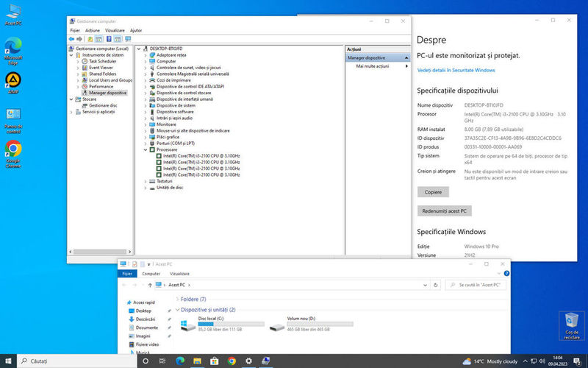Expand Plăci grafice device category

(146, 137)
